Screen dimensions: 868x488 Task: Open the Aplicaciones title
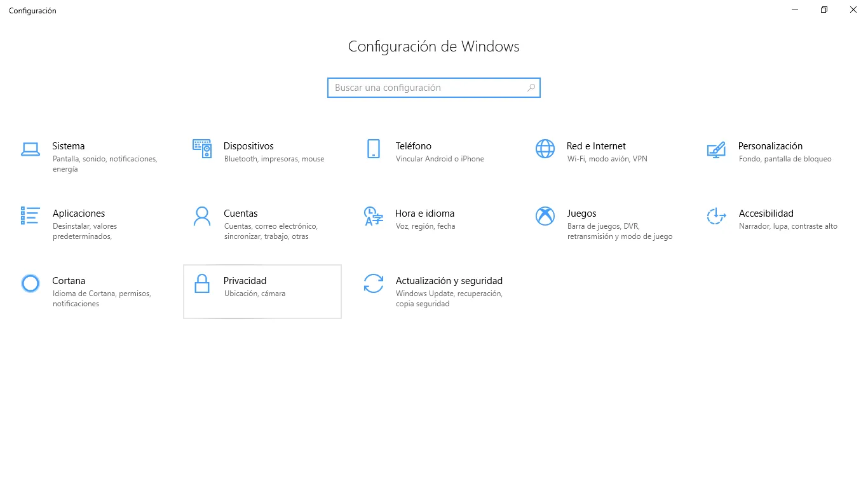tap(79, 213)
